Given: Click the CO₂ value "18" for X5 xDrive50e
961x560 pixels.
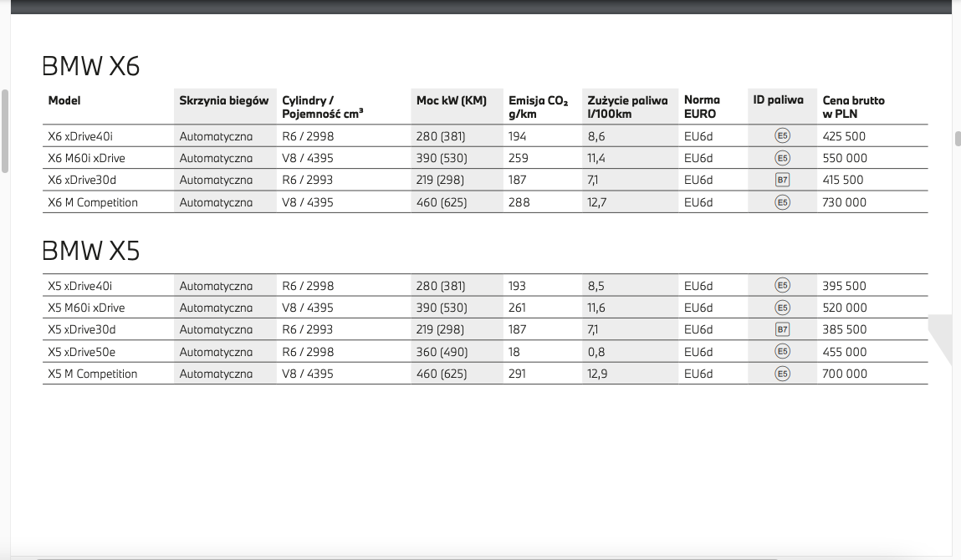Looking at the screenshot, I should 514,352.
